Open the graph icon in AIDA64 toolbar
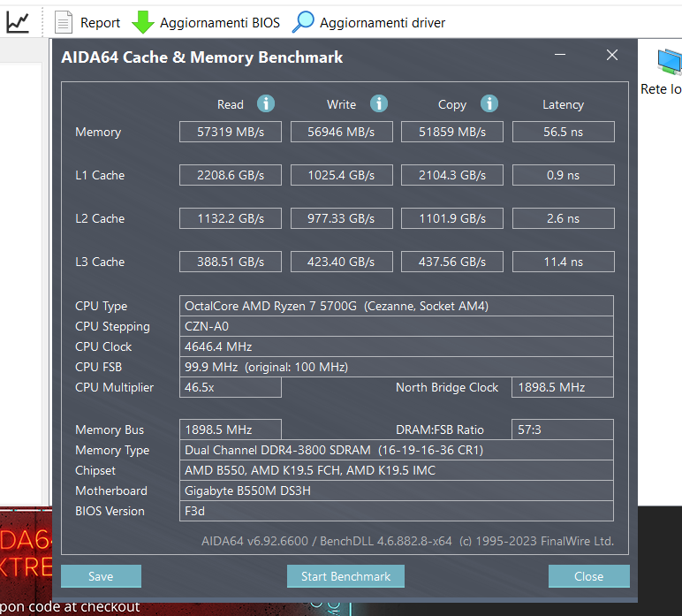 click(18, 22)
